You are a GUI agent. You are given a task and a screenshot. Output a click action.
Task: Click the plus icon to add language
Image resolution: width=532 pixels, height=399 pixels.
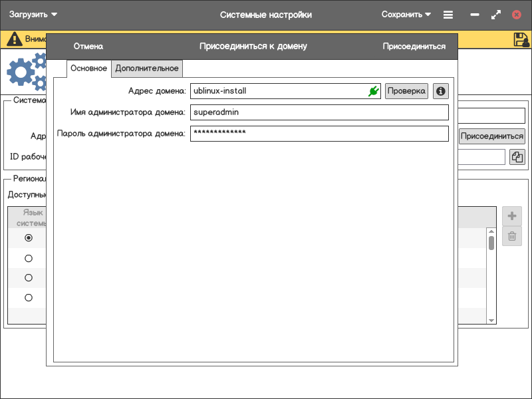512,216
